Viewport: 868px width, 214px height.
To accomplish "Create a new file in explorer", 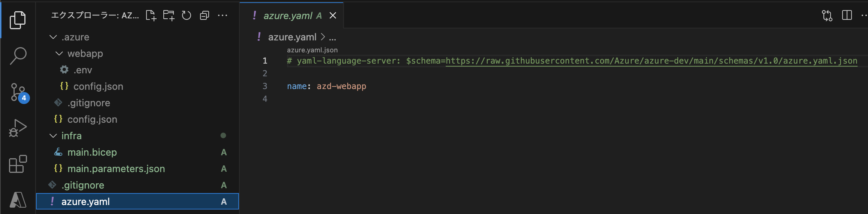I will (x=151, y=15).
